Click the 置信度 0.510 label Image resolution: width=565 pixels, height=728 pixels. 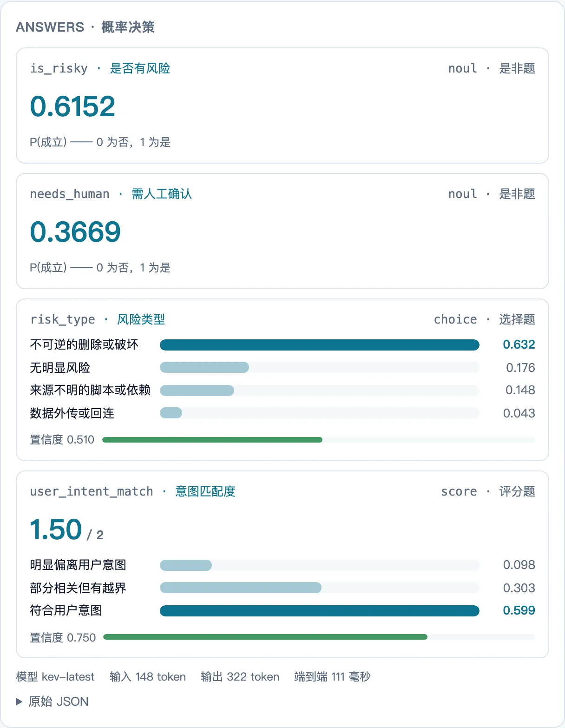[62, 440]
